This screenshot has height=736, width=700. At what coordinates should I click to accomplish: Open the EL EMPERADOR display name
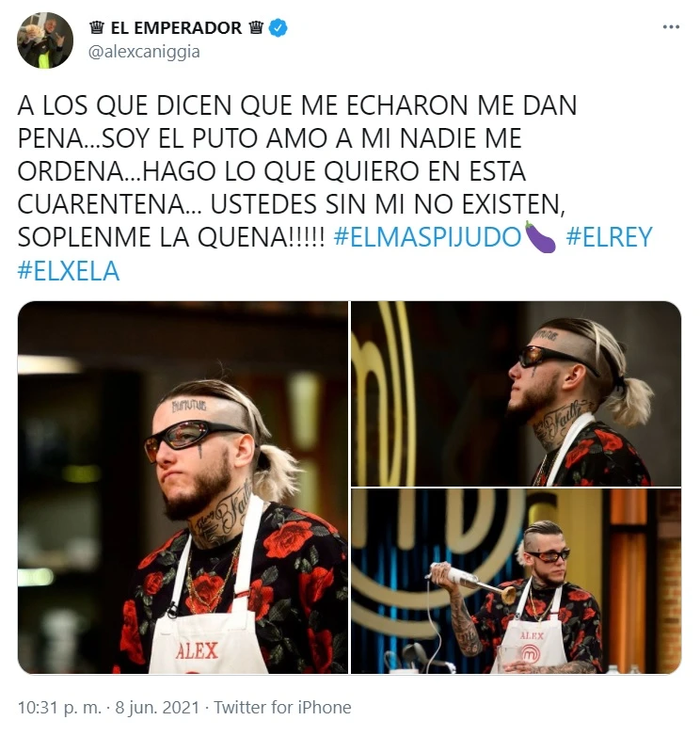pyautogui.click(x=176, y=28)
